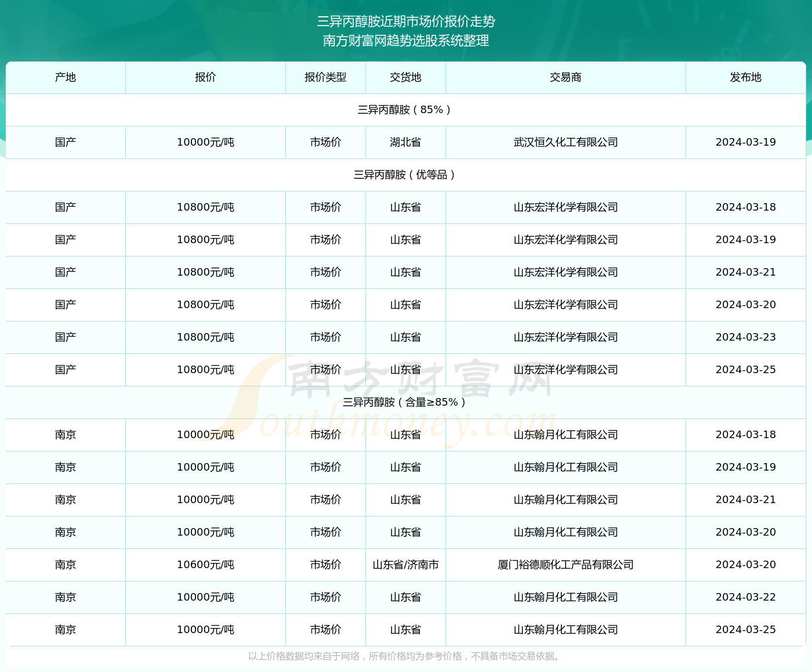Click the 报价 column header
The image size is (812, 672).
click(205, 77)
